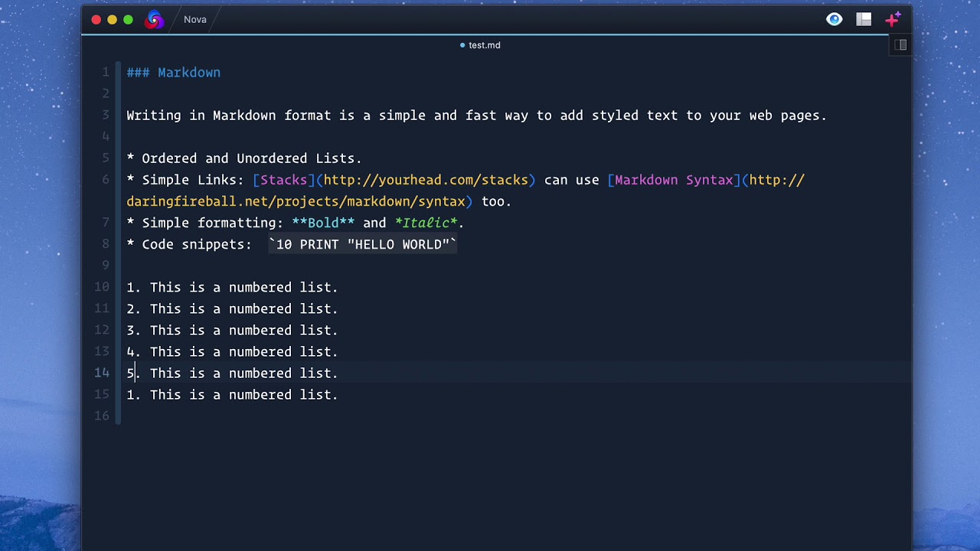The width and height of the screenshot is (980, 551).
Task: Click list item starting with "2."
Action: point(232,308)
